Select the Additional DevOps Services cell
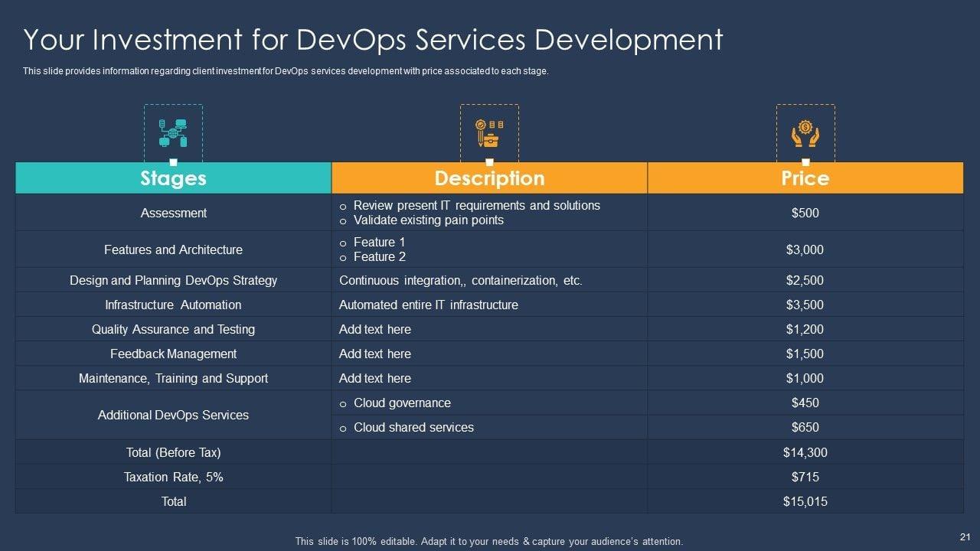This screenshot has height=551, width=980. point(173,415)
